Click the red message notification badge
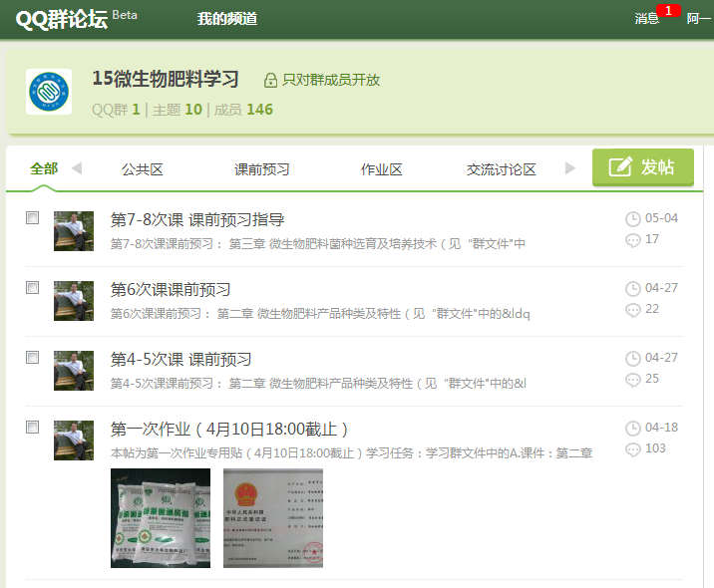This screenshot has width=714, height=588. [669, 11]
